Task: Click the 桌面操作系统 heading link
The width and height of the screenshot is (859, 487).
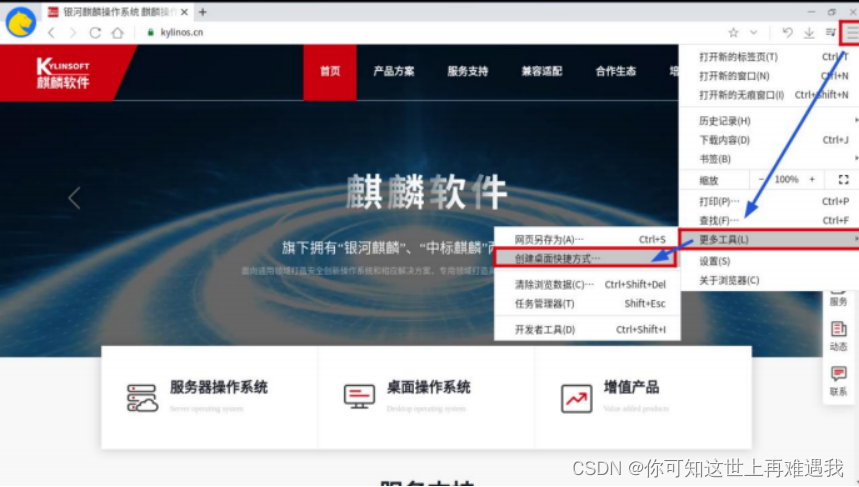Action: [x=428, y=387]
